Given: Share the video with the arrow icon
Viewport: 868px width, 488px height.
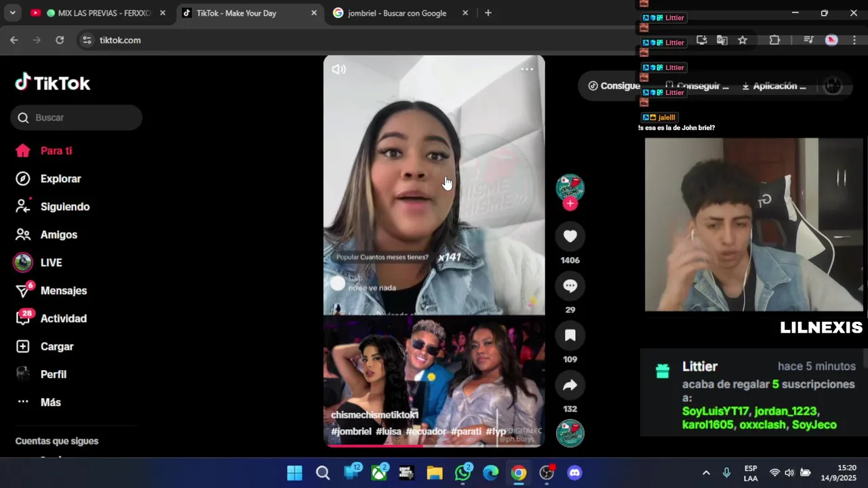Looking at the screenshot, I should (x=570, y=385).
